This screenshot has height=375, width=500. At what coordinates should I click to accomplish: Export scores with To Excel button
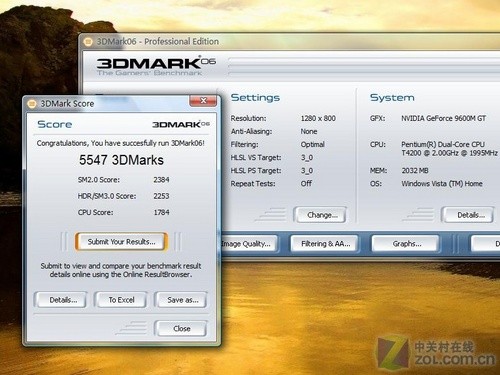coord(121,300)
